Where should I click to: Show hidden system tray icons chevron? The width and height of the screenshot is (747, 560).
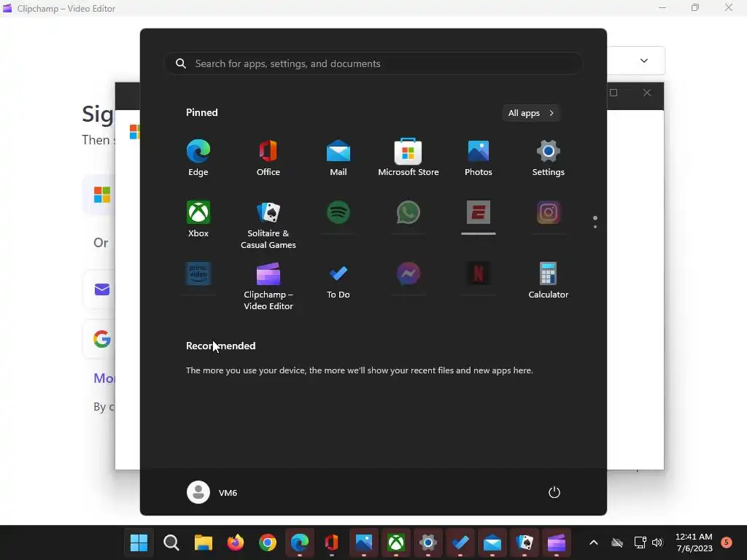point(594,542)
